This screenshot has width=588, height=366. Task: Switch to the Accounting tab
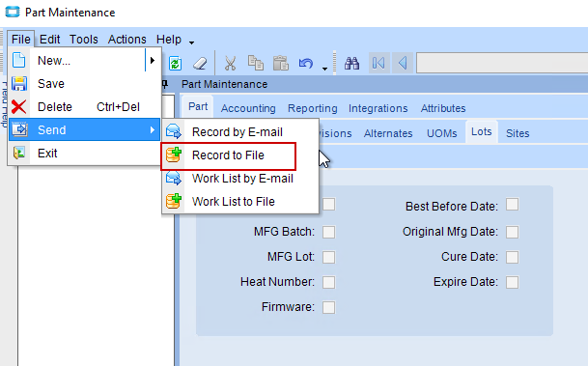(x=248, y=108)
